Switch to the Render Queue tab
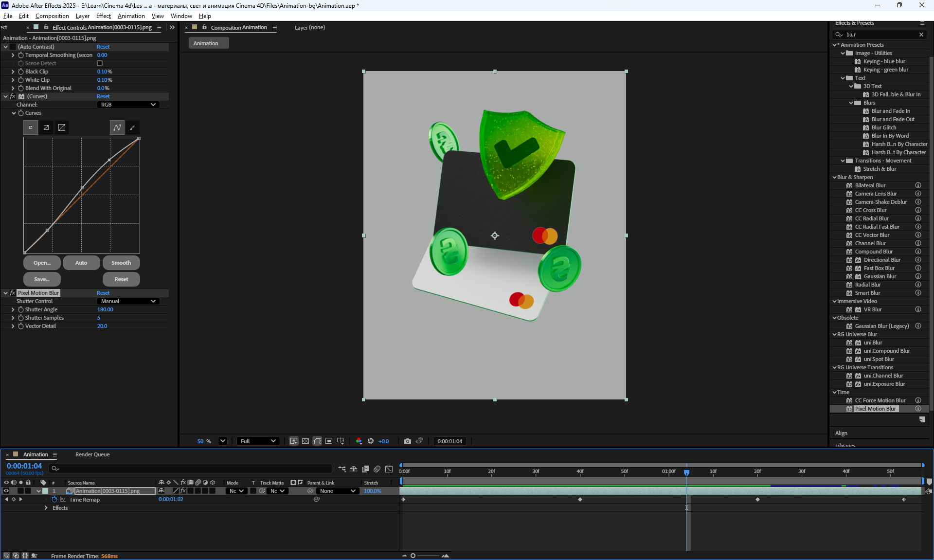 pyautogui.click(x=92, y=454)
